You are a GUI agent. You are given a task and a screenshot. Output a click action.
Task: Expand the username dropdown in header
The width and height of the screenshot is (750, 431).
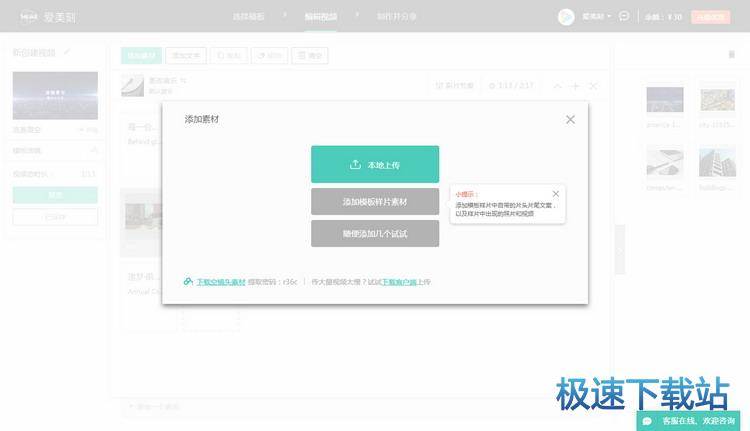pyautogui.click(x=596, y=16)
